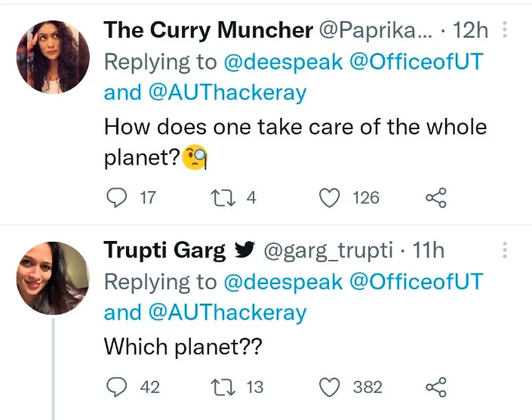Share The Curry Muncher's tweet
The height and width of the screenshot is (420, 532).
436,198
